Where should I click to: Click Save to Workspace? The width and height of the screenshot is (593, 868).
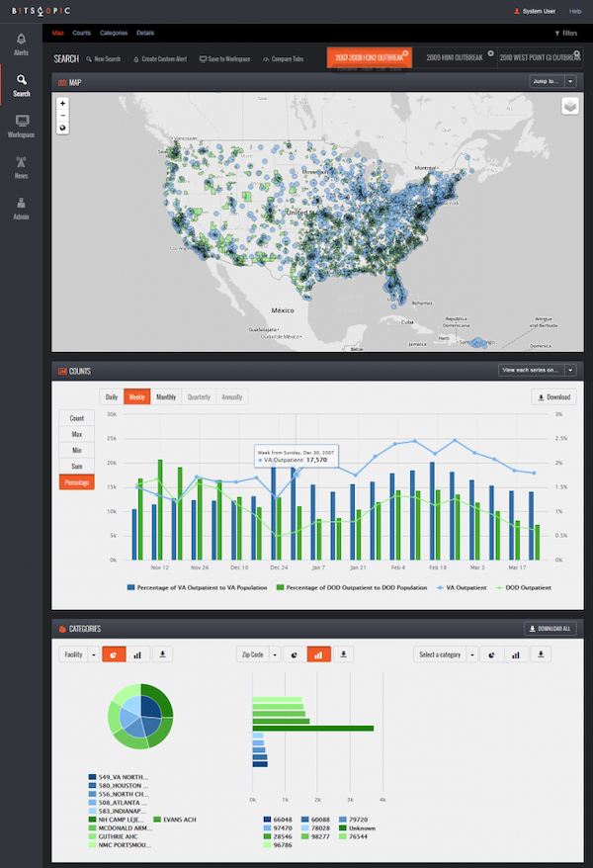click(x=225, y=58)
